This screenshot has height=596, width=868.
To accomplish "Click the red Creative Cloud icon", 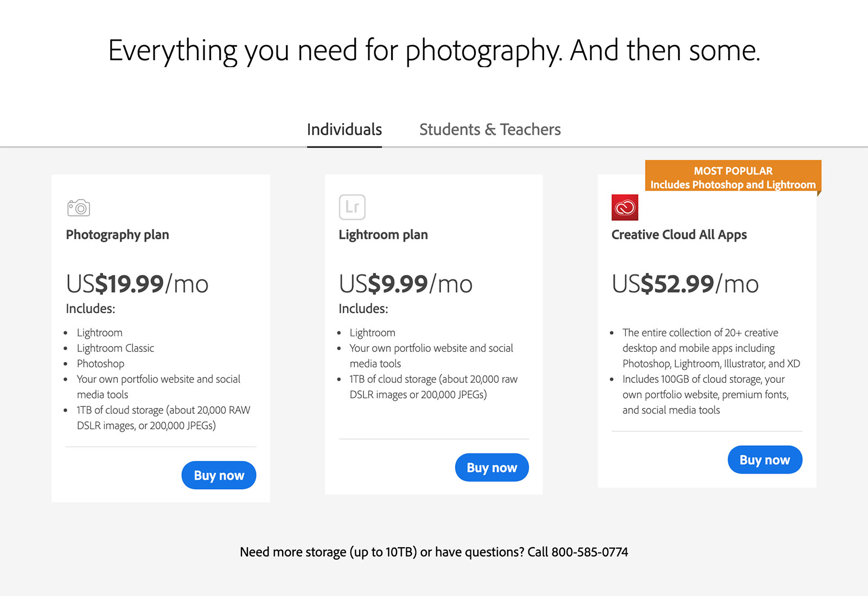I will [625, 207].
